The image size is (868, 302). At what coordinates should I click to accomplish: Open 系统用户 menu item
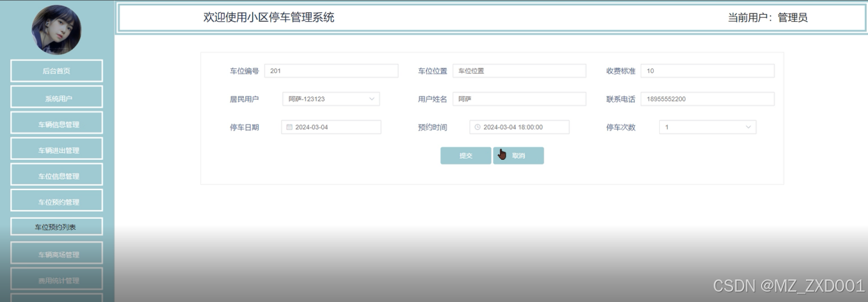(x=56, y=98)
